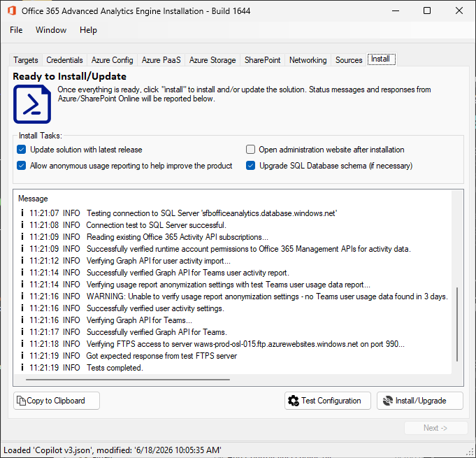Click the Next -> button

tap(435, 428)
